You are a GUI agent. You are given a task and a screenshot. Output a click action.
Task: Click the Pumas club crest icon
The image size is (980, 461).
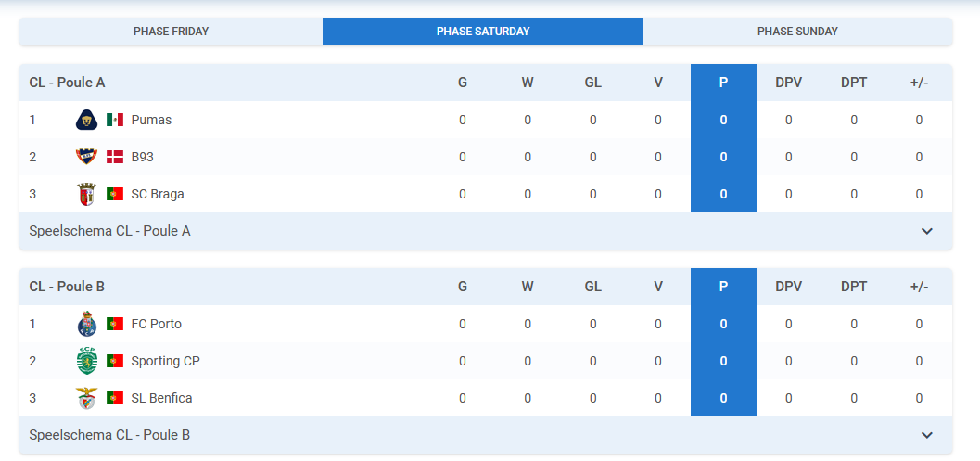87,120
